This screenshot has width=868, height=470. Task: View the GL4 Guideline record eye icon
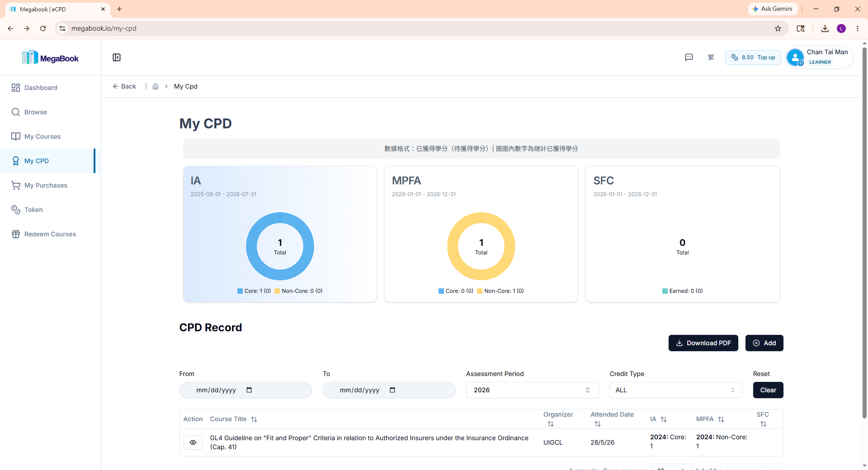click(193, 442)
